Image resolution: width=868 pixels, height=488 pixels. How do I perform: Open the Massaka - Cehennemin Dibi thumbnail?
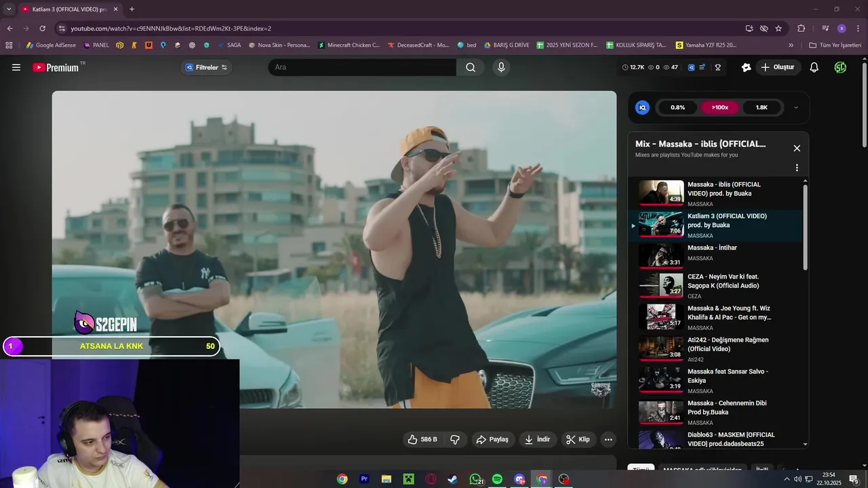pos(661,412)
